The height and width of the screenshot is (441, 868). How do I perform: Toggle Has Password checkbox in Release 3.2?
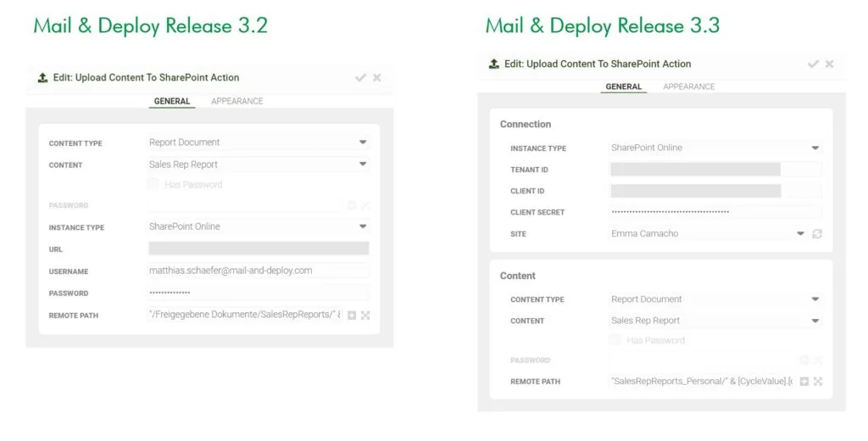point(153,184)
